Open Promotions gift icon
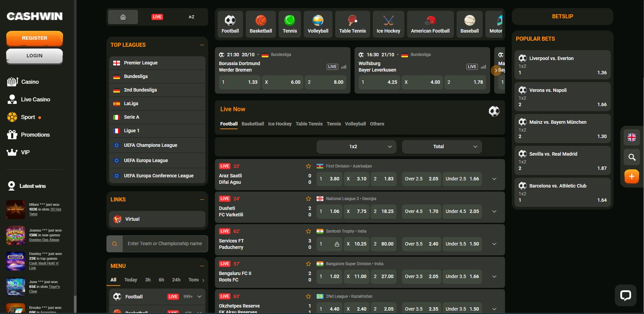Viewport: 644px width, 314px height. (12, 135)
